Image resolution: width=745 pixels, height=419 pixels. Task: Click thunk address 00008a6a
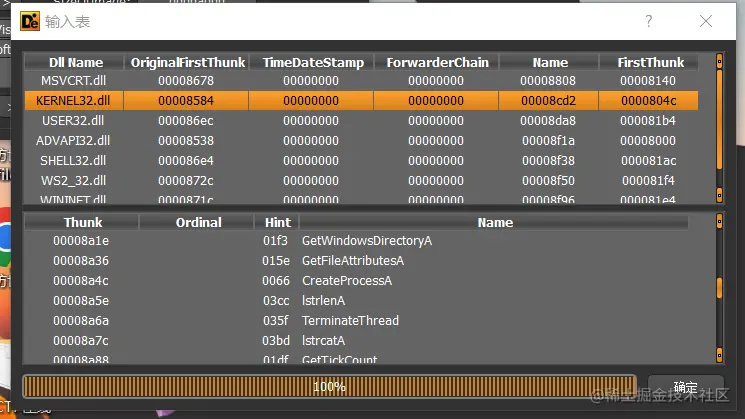(81, 321)
